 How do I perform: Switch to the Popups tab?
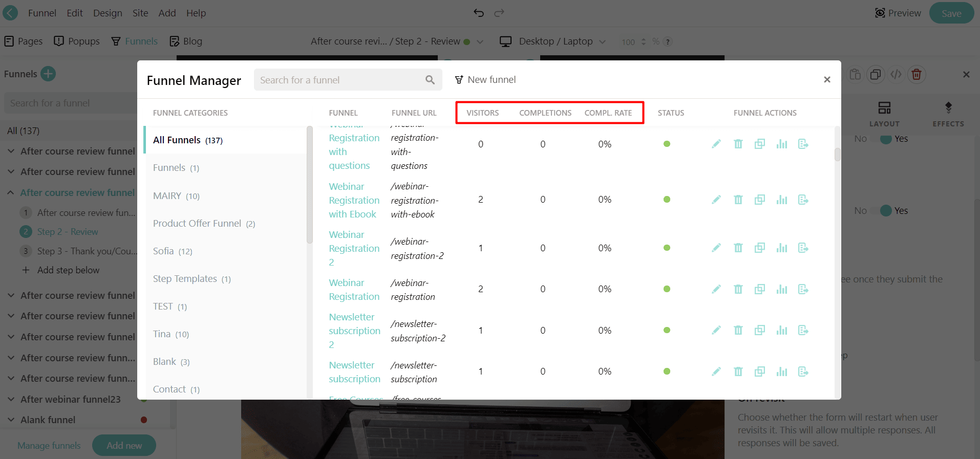(77, 41)
